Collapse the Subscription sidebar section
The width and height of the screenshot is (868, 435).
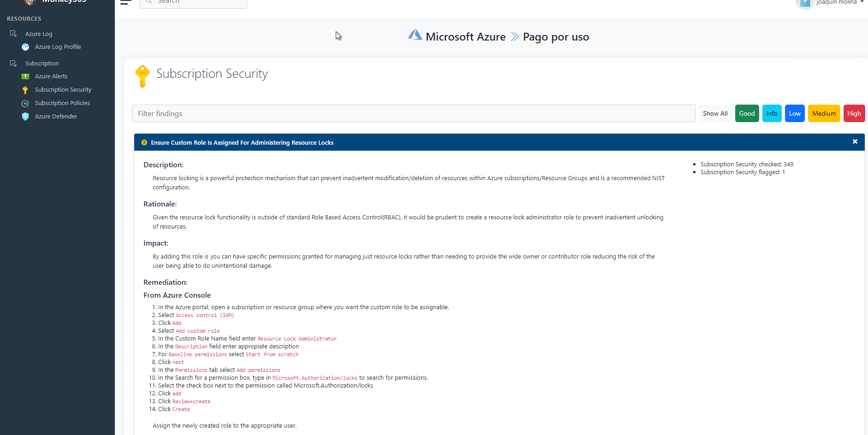42,63
